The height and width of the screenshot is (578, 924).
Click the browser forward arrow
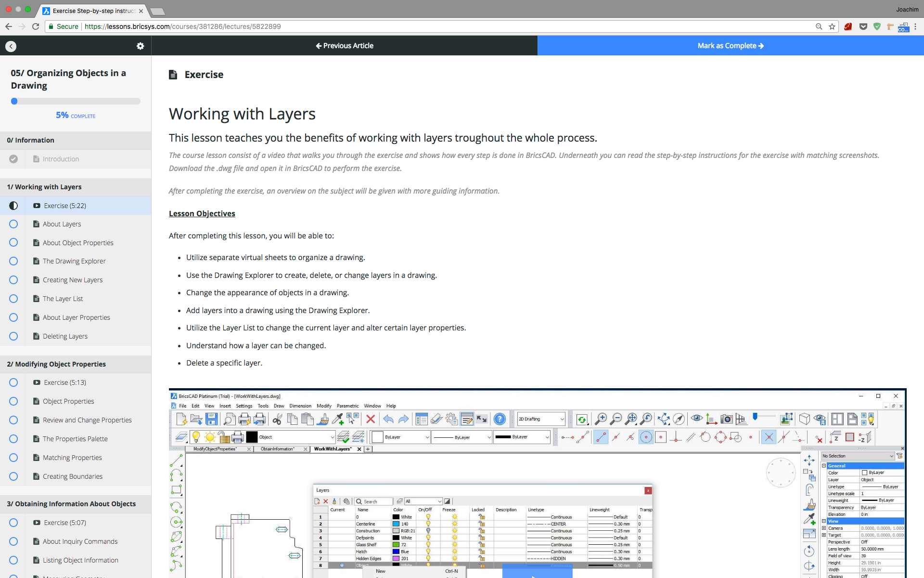click(22, 26)
